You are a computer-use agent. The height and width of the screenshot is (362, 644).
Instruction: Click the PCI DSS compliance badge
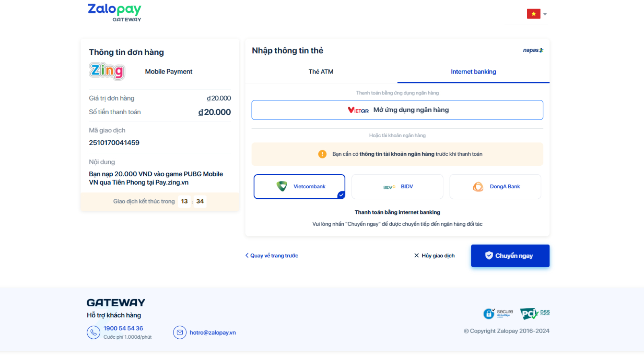point(535,313)
